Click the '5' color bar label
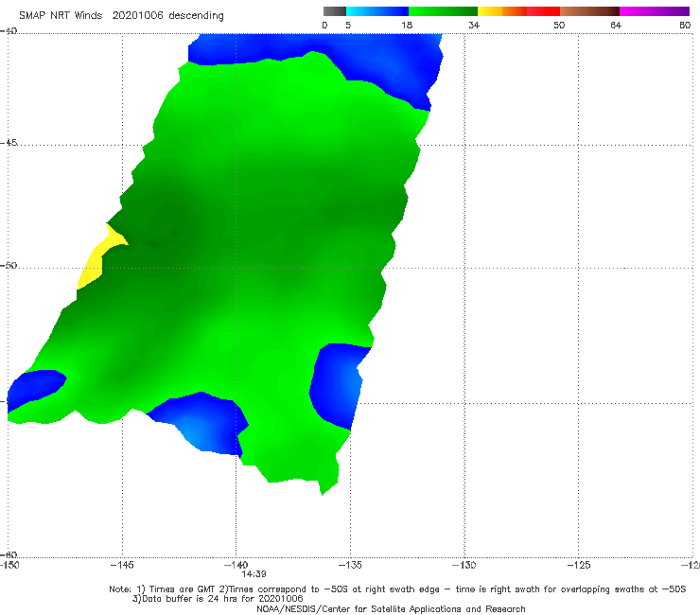The width and height of the screenshot is (700, 615). point(348,25)
